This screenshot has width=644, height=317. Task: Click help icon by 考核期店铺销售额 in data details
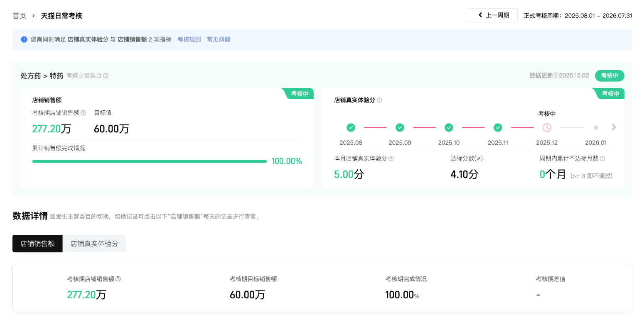click(118, 279)
